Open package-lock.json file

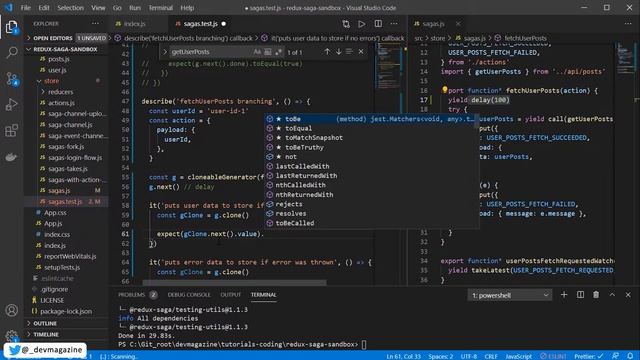point(66,311)
